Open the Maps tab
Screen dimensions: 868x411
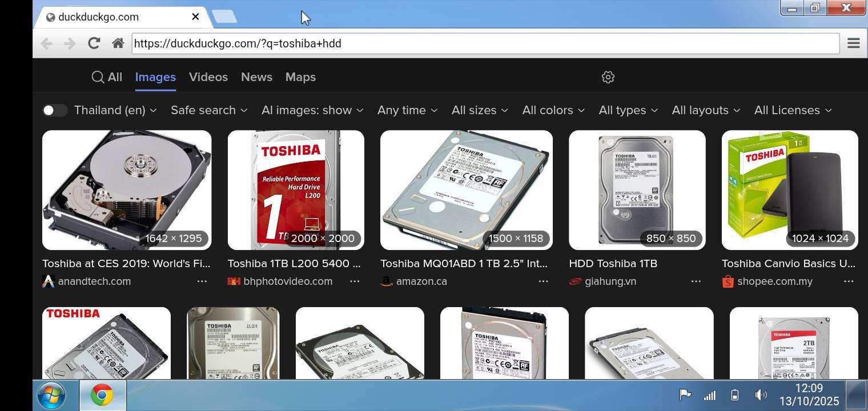[300, 77]
